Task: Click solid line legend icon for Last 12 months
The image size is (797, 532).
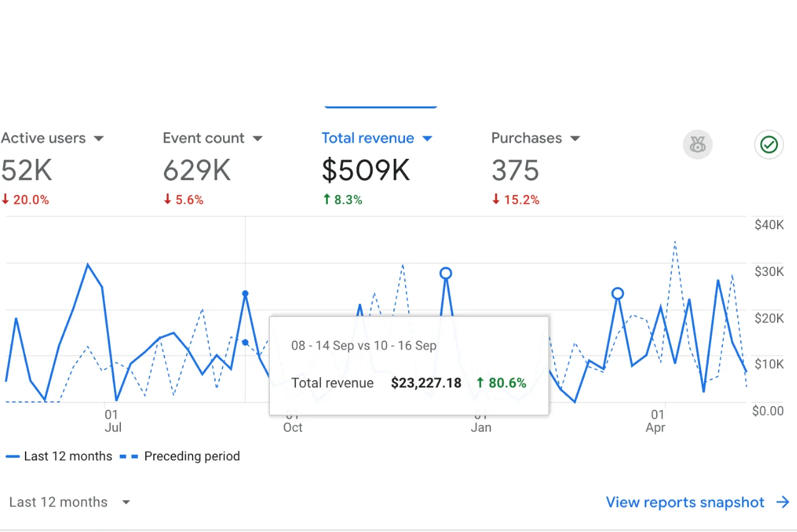Action: [x=12, y=457]
